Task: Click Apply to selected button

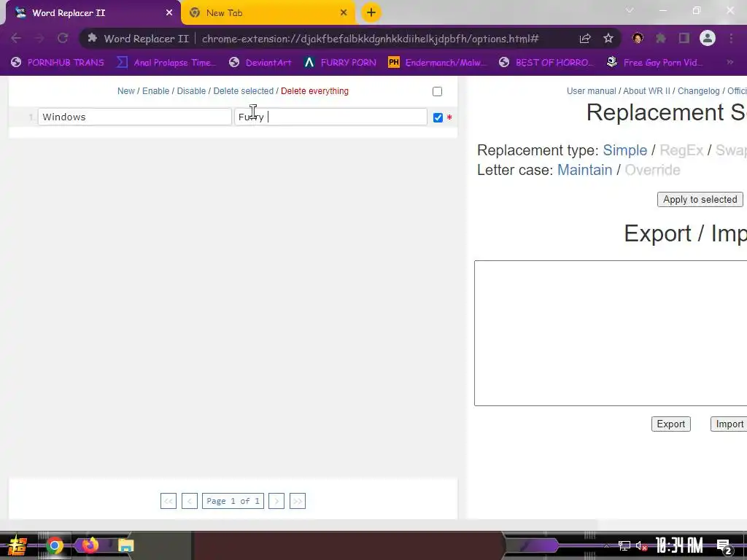Action: tap(700, 200)
